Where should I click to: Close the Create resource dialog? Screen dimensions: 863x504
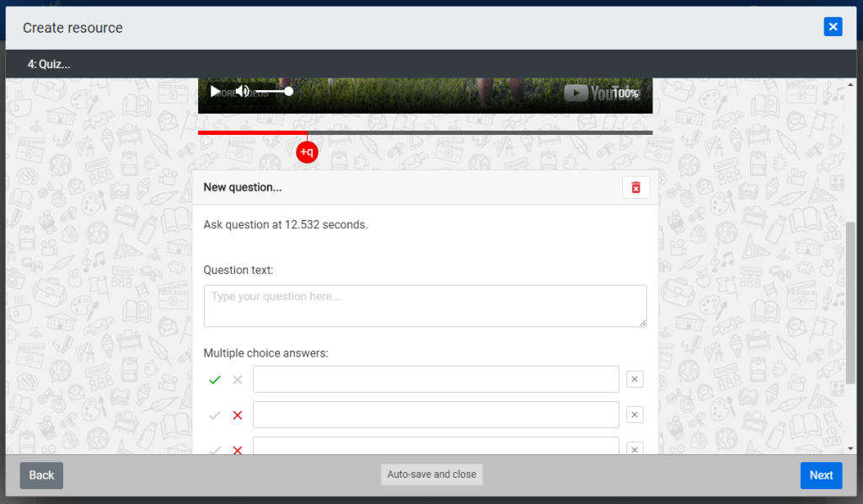pos(833,27)
